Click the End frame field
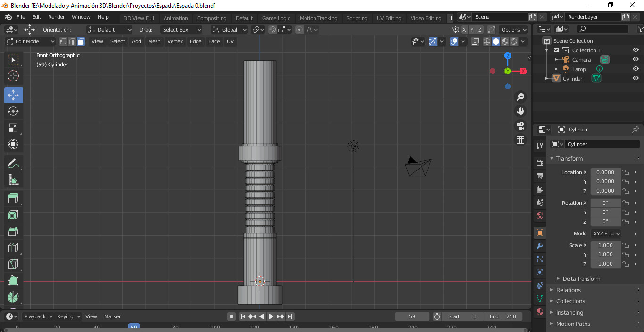This screenshot has width=644, height=332. pyautogui.click(x=503, y=316)
